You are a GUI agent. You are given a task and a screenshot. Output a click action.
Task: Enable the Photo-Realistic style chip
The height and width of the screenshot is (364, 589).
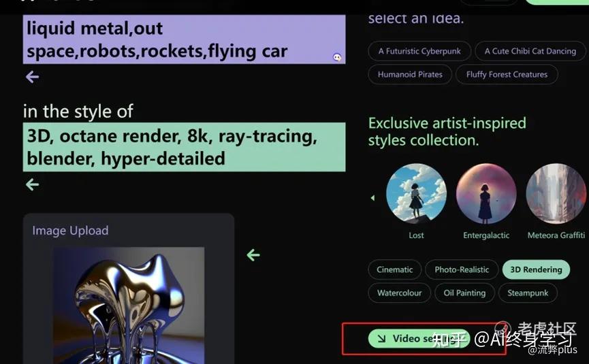462,269
